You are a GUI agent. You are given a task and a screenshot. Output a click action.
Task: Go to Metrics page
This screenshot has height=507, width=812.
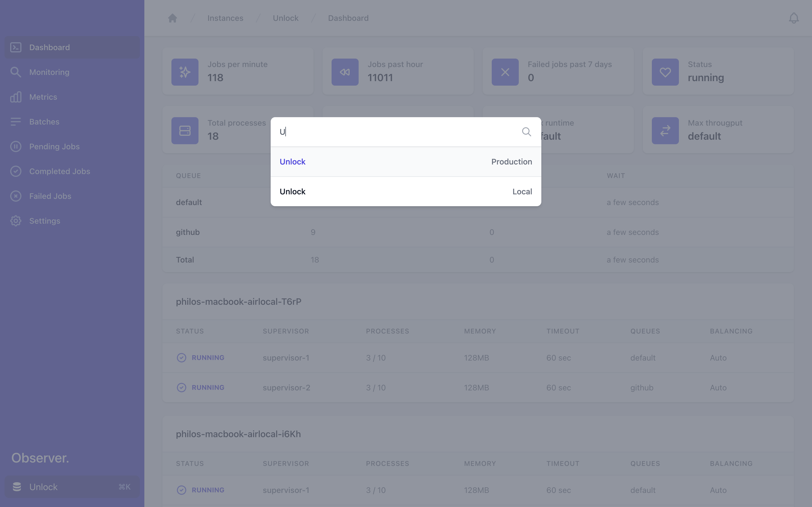pos(43,97)
